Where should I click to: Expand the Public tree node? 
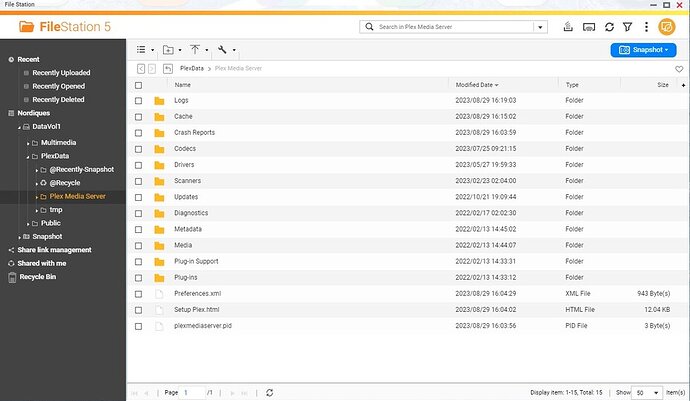(x=28, y=224)
